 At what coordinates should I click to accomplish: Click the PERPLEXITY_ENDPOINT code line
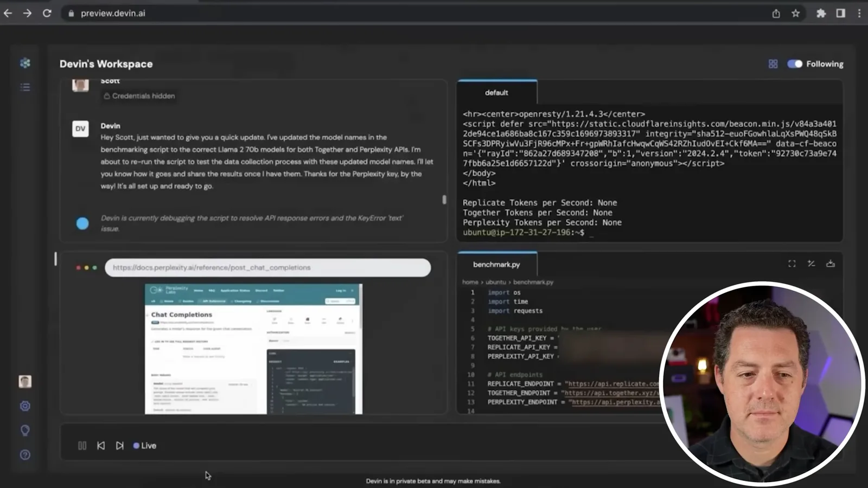[x=574, y=402]
